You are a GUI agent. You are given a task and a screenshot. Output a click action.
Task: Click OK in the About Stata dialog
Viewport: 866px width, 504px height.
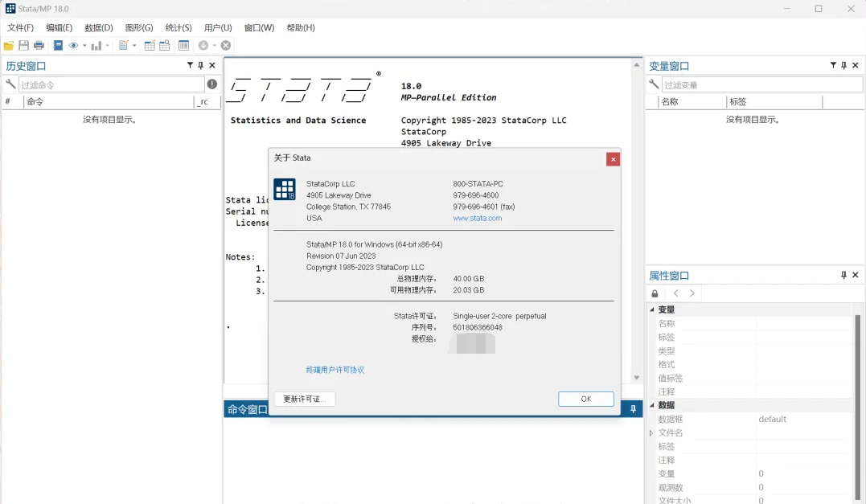pyautogui.click(x=586, y=400)
